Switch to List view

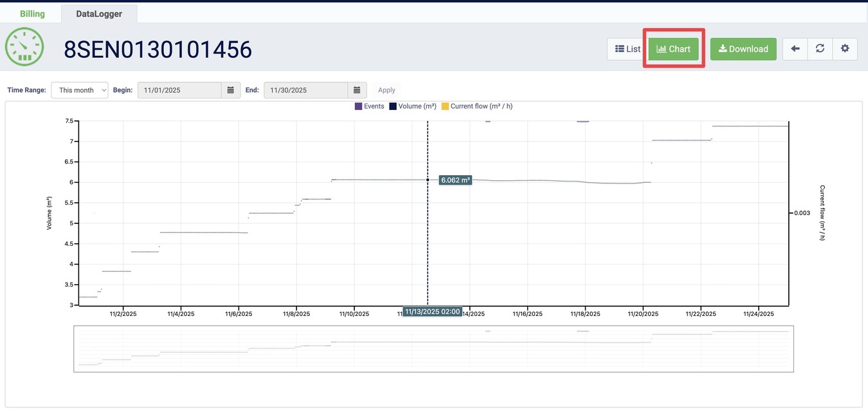[x=628, y=49]
